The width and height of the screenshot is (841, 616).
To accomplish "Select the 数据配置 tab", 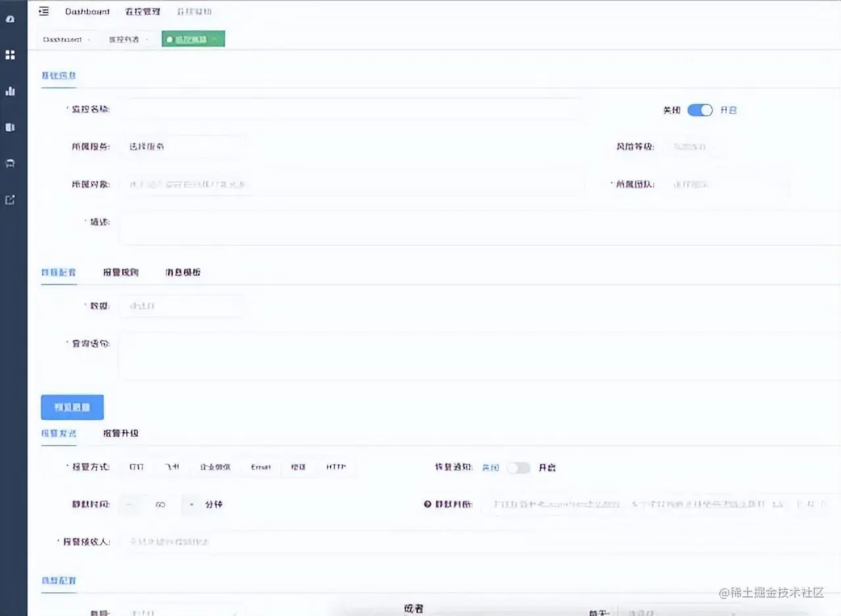I will [58, 272].
